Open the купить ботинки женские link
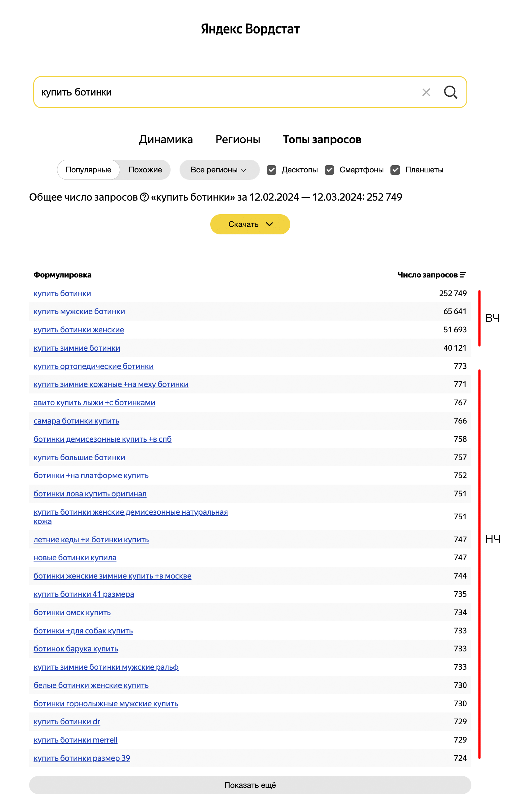 (x=79, y=330)
